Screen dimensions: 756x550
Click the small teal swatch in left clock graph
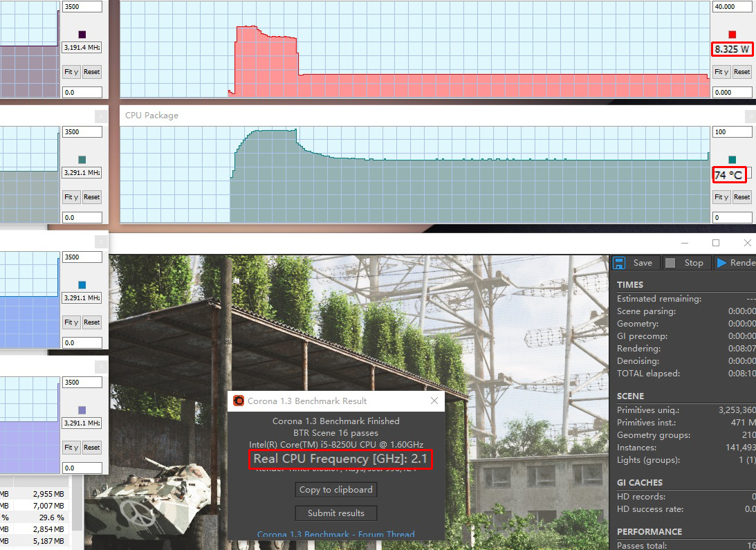(82, 160)
